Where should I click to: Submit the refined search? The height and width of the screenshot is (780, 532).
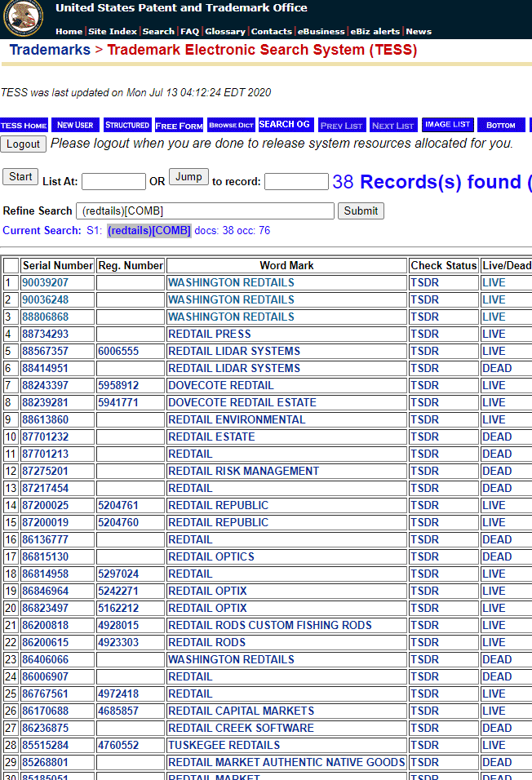(361, 211)
